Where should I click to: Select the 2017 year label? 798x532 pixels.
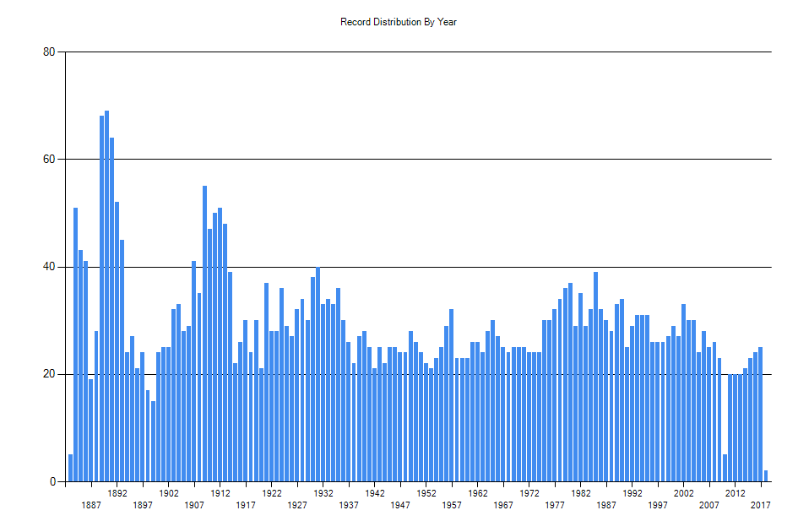(759, 504)
